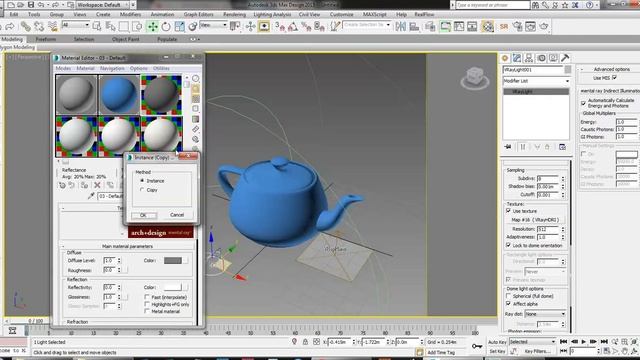Click Pin Stack icon below modifier stack

coord(508,147)
